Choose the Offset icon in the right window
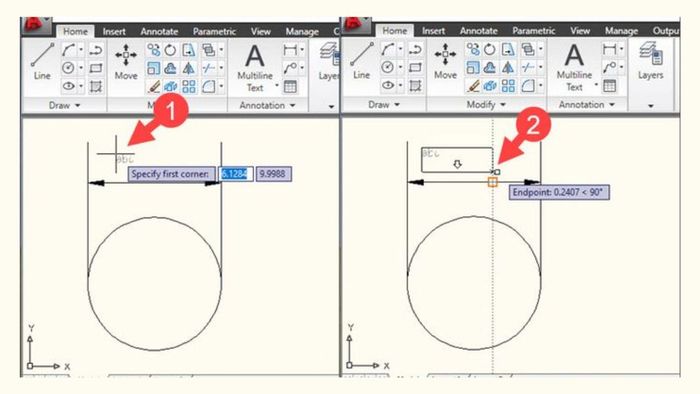 tap(490, 67)
